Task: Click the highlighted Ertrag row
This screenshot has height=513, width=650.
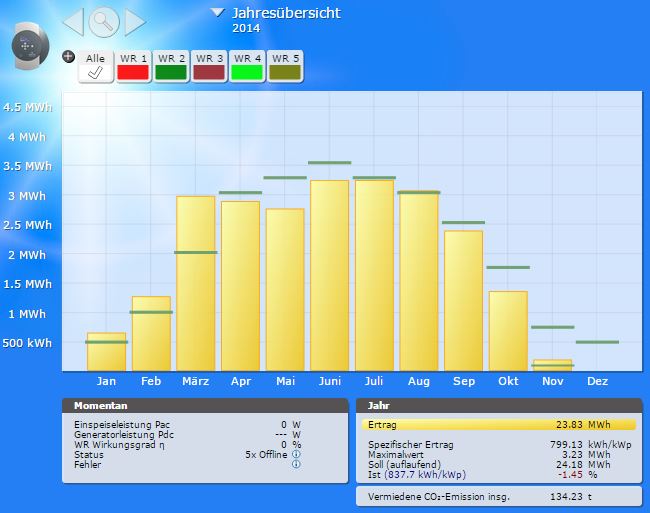Action: pyautogui.click(x=498, y=425)
